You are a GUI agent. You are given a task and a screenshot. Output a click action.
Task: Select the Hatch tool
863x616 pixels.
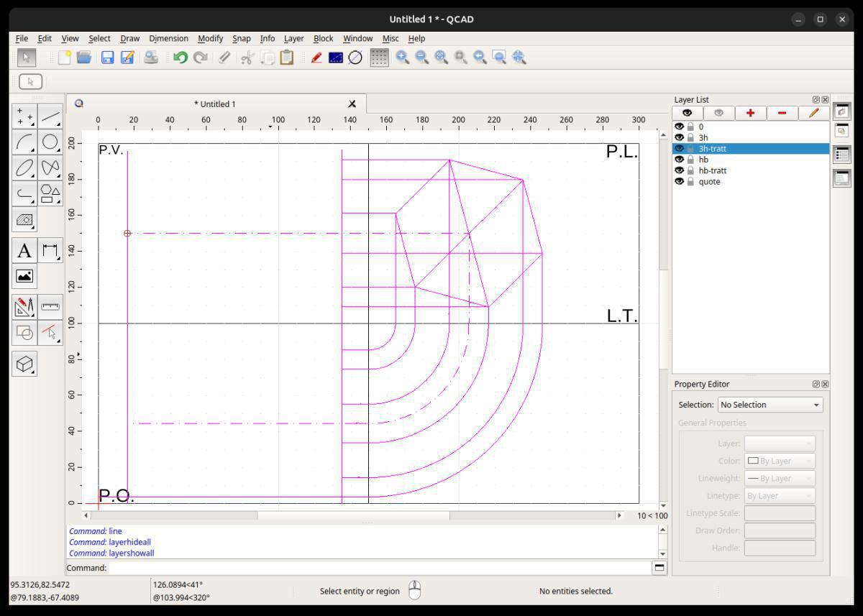click(x=24, y=220)
